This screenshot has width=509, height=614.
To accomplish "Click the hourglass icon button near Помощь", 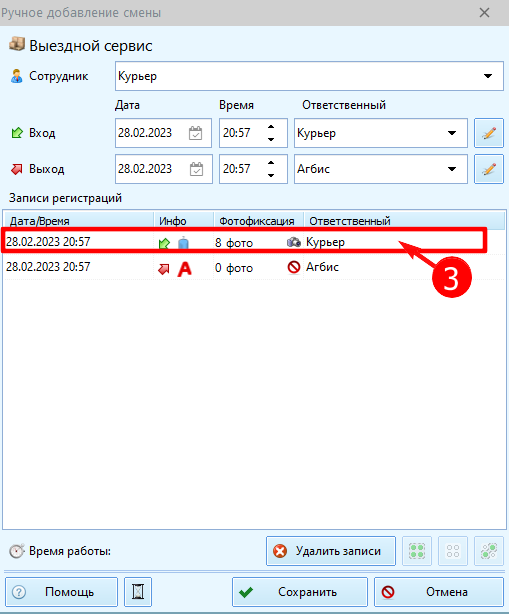I will (138, 592).
